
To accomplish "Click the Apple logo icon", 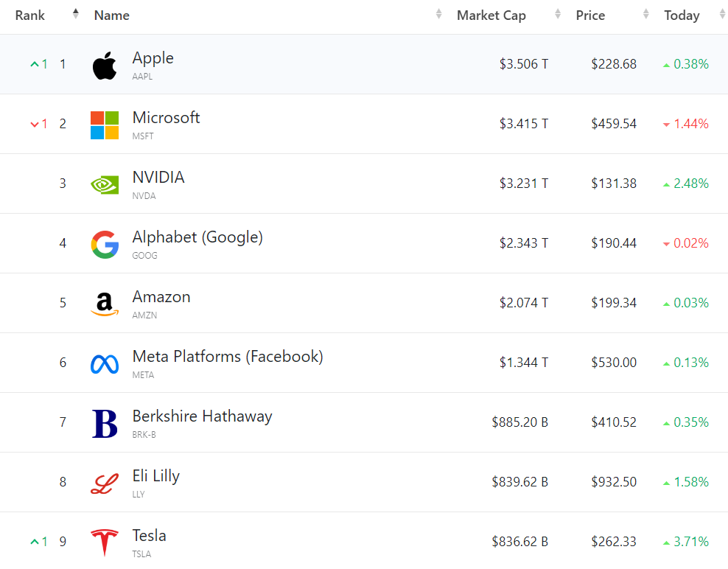I will point(105,66).
